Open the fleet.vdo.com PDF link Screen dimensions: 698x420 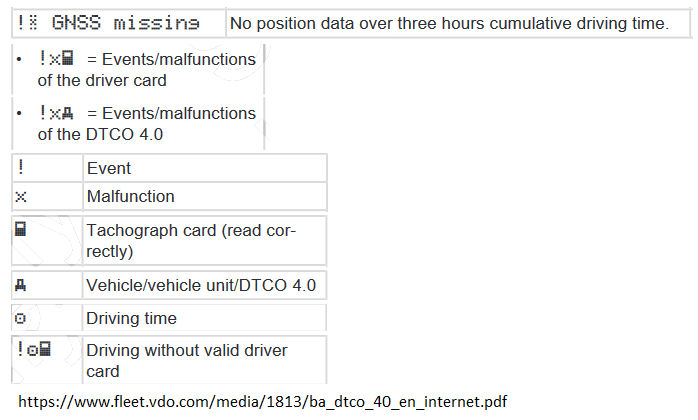[263, 402]
